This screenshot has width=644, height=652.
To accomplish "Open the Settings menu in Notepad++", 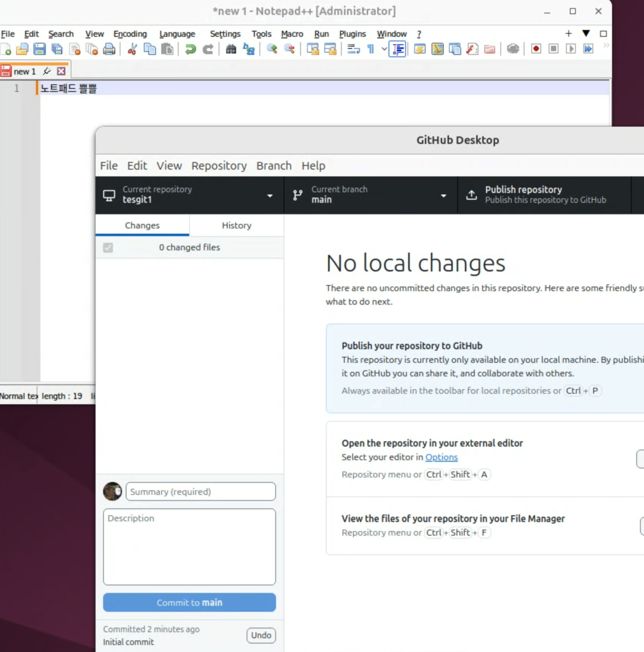I will coord(225,34).
